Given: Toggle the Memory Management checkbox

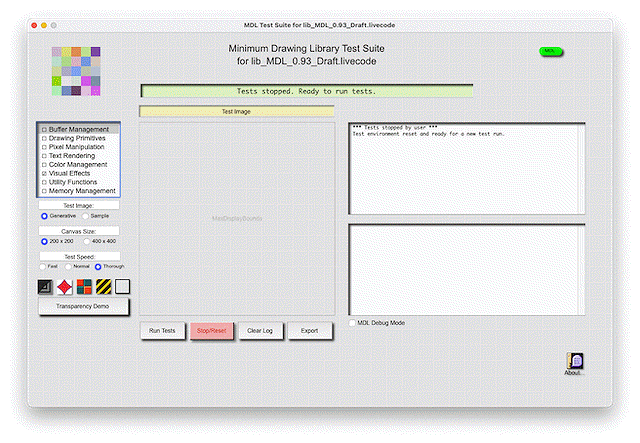Looking at the screenshot, I should (x=44, y=191).
